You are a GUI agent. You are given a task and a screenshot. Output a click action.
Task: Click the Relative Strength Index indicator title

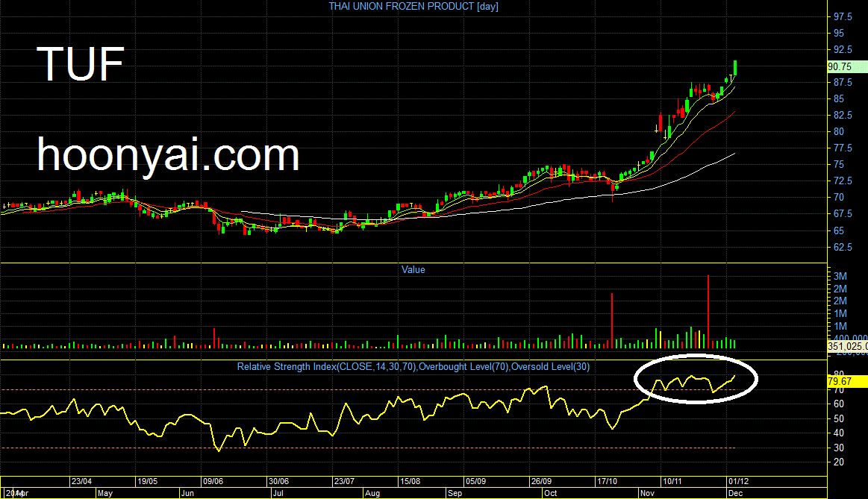413,367
